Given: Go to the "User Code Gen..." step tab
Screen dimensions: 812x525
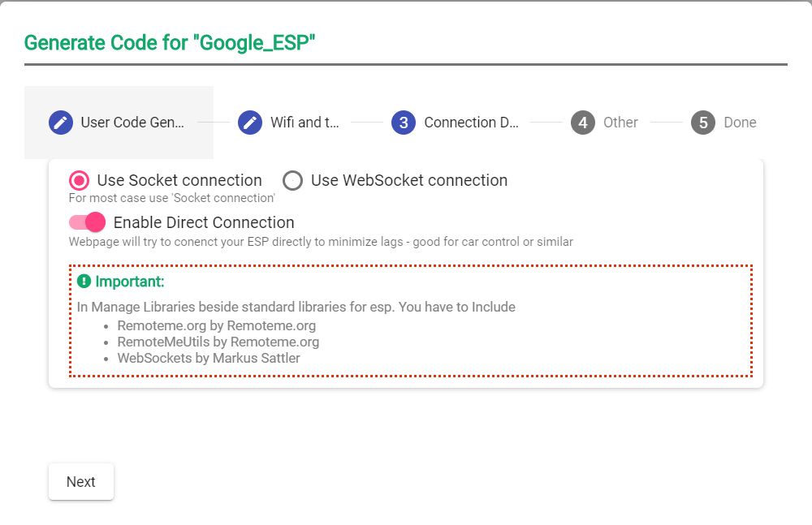Looking at the screenshot, I should 132,123.
